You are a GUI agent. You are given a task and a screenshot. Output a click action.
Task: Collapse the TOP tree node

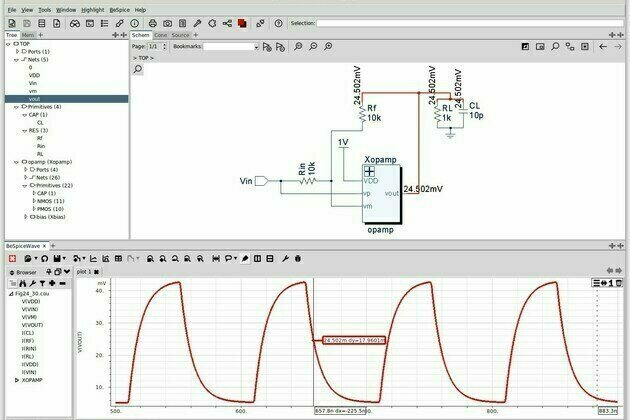(x=8, y=44)
